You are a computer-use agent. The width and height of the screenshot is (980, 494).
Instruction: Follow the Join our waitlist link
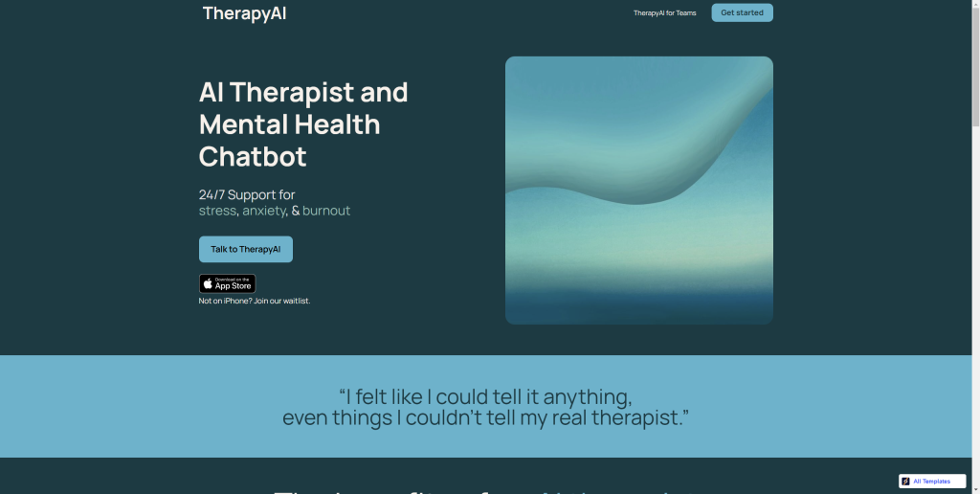pyautogui.click(x=282, y=301)
